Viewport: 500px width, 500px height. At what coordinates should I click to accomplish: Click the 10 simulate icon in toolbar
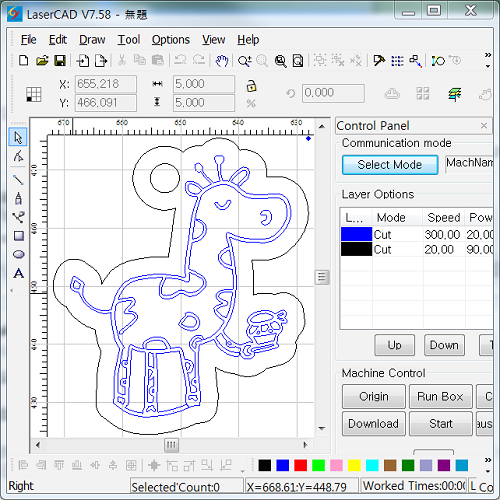pos(438,61)
